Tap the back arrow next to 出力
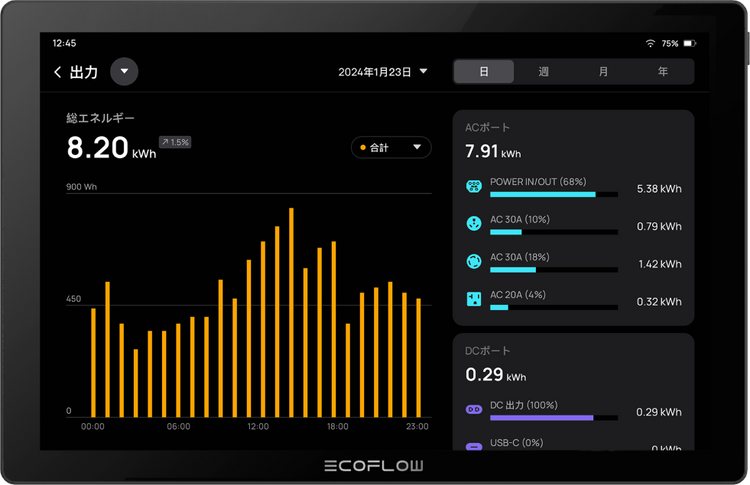 click(58, 72)
